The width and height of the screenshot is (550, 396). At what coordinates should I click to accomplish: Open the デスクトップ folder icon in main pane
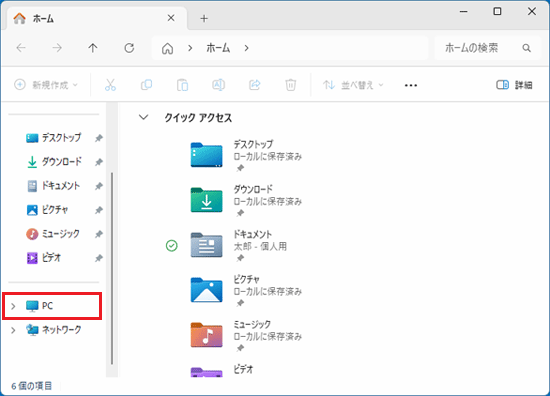point(206,155)
